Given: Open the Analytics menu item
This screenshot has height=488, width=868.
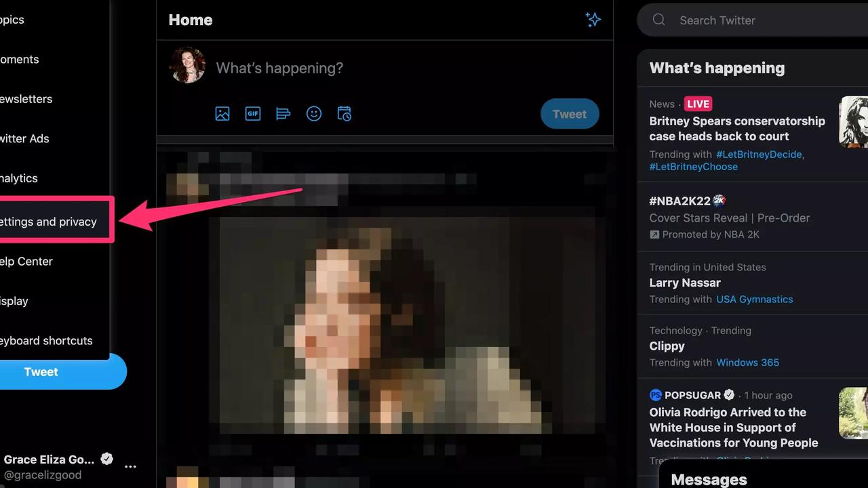Looking at the screenshot, I should click(19, 178).
